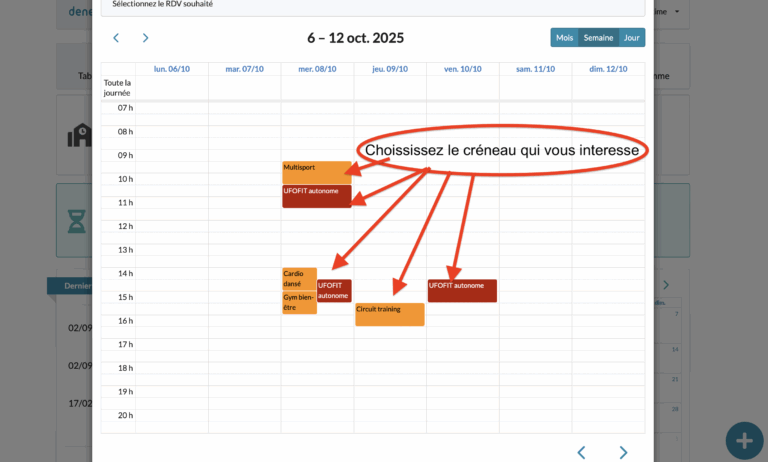Screen dimensions: 768x462
Task: Select the Circuit training slot on Thursday
Action: 389,314
